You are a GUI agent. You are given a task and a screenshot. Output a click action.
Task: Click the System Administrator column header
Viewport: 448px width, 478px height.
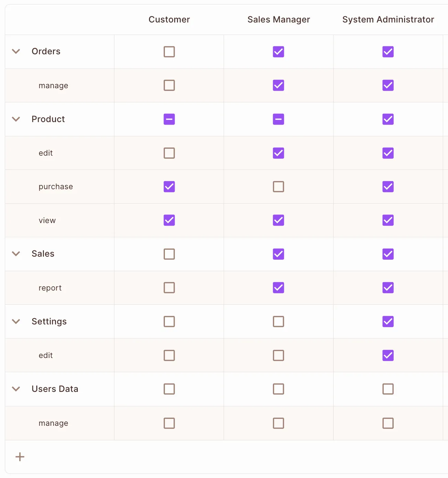point(388,20)
